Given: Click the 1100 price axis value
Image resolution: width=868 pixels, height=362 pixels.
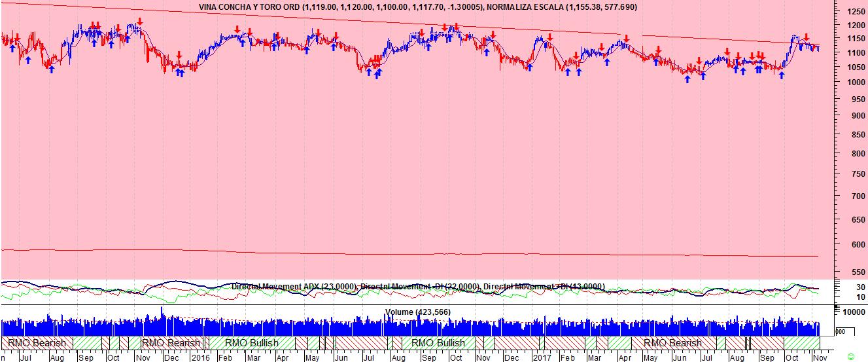Looking at the screenshot, I should coord(856,53).
